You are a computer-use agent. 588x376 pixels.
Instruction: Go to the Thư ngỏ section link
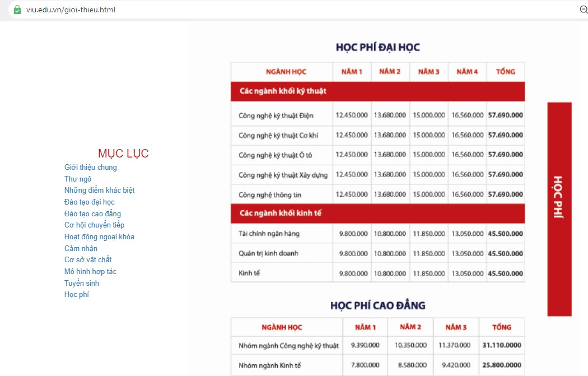pyautogui.click(x=78, y=179)
